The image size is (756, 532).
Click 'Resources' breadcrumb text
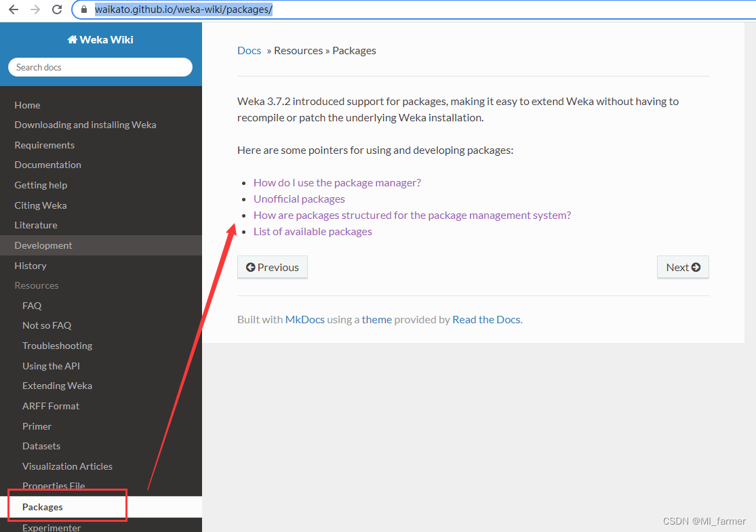298,51
